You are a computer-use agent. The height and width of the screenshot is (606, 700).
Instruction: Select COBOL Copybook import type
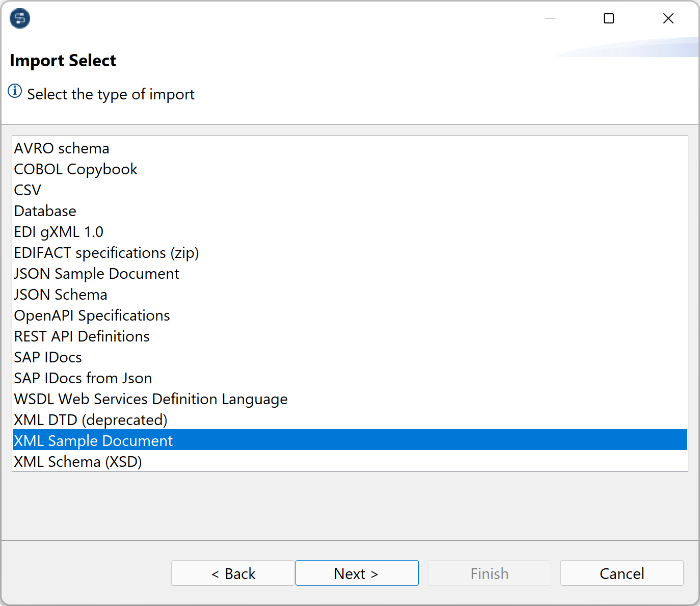[75, 169]
